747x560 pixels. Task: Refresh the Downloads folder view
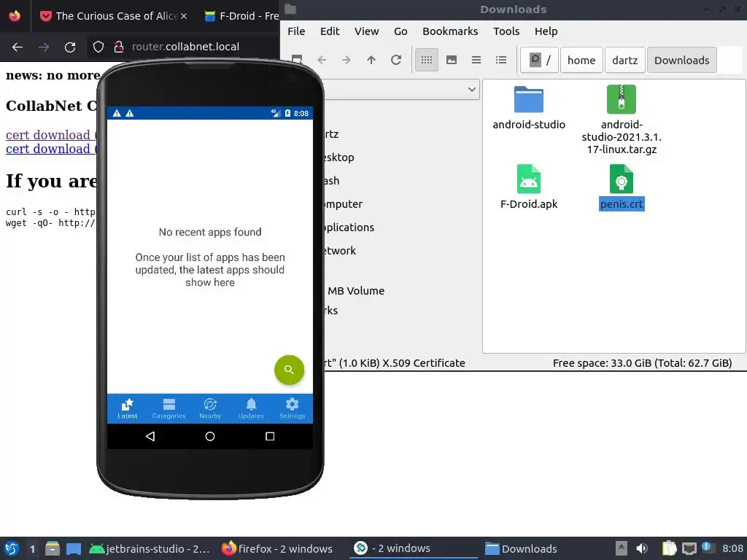click(x=396, y=60)
